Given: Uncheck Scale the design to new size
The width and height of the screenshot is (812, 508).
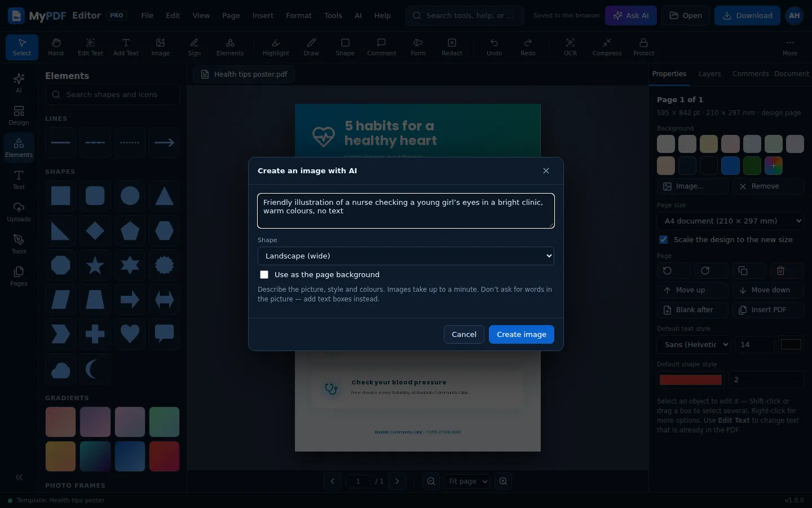Looking at the screenshot, I should pyautogui.click(x=664, y=240).
